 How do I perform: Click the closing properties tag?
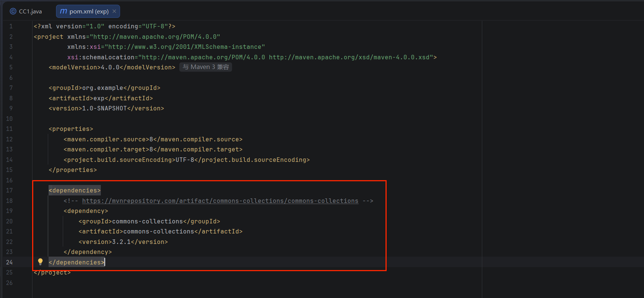pyautogui.click(x=72, y=170)
